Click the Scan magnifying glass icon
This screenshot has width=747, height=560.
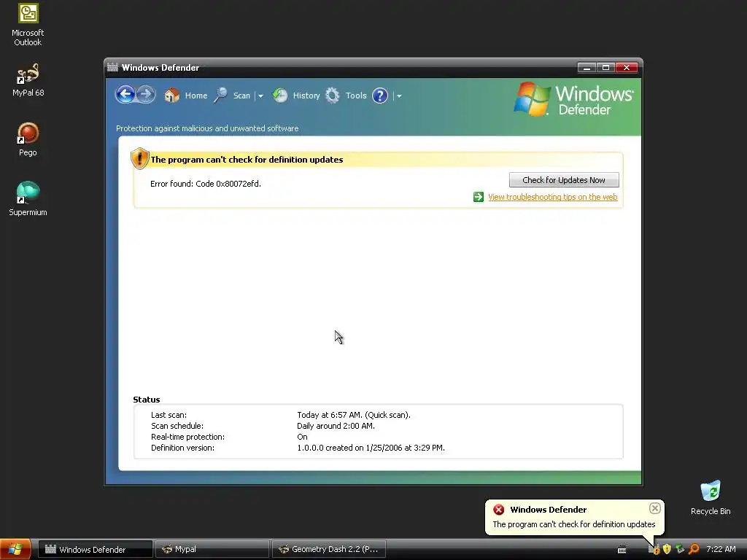tap(220, 96)
